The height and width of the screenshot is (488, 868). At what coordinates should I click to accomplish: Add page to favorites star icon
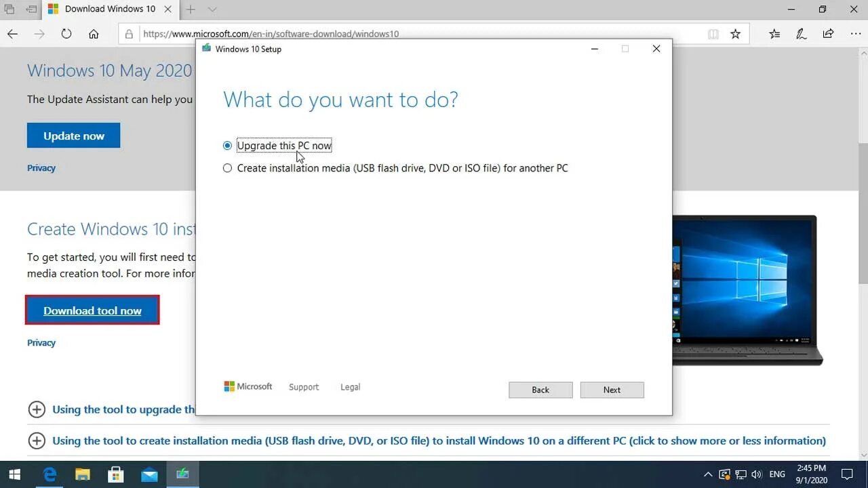click(x=736, y=34)
